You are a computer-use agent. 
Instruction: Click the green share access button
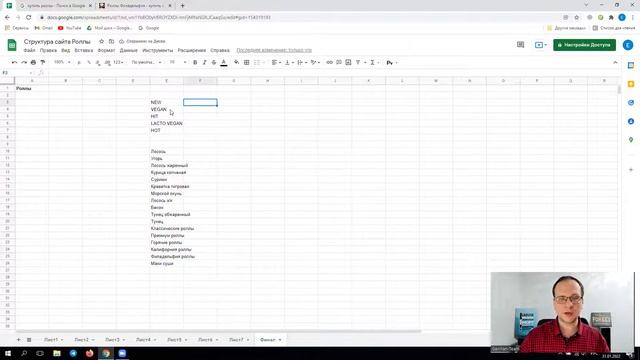(x=584, y=45)
